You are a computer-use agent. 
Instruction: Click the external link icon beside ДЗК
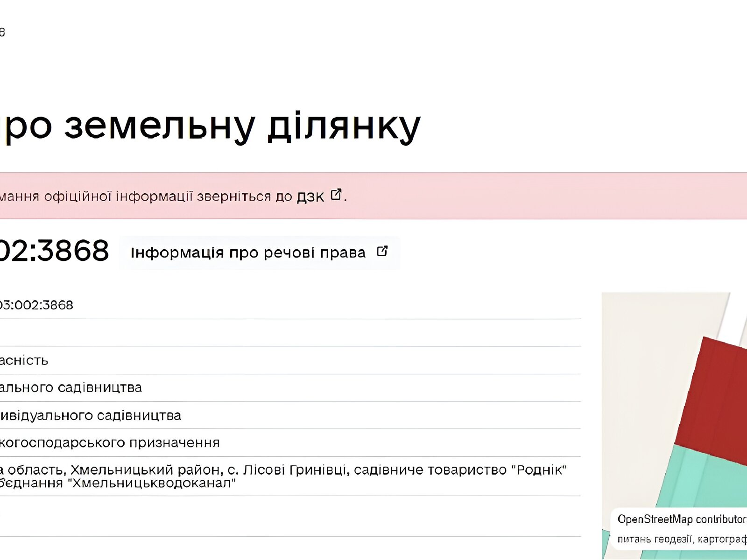click(336, 195)
